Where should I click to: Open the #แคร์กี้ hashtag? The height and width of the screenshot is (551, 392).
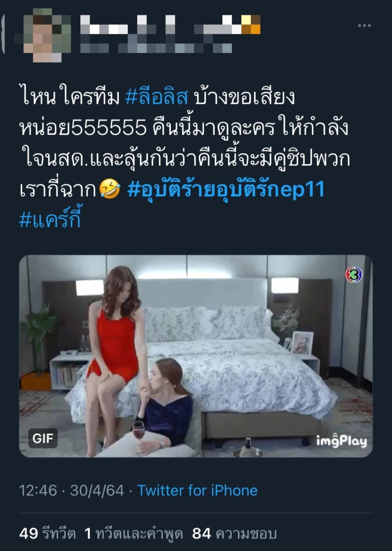(50, 219)
